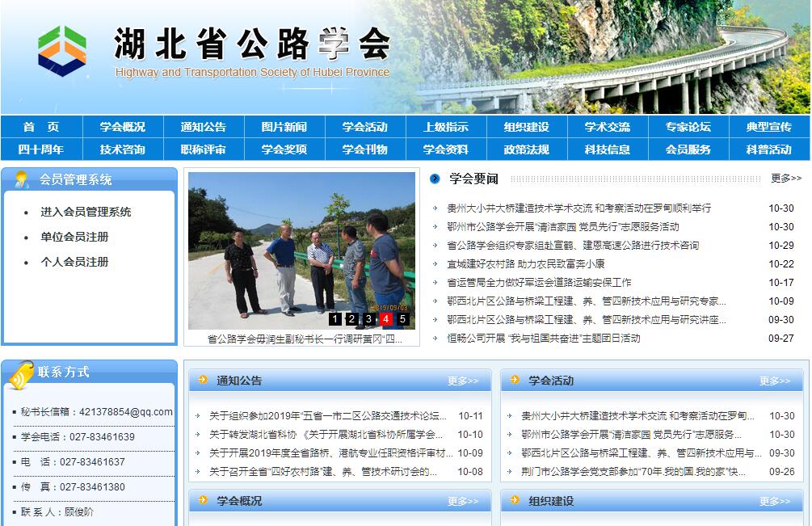812x526 pixels.
Task: Open the article 恒畅公司开展我与祖国共奋进
Action: coord(544,339)
